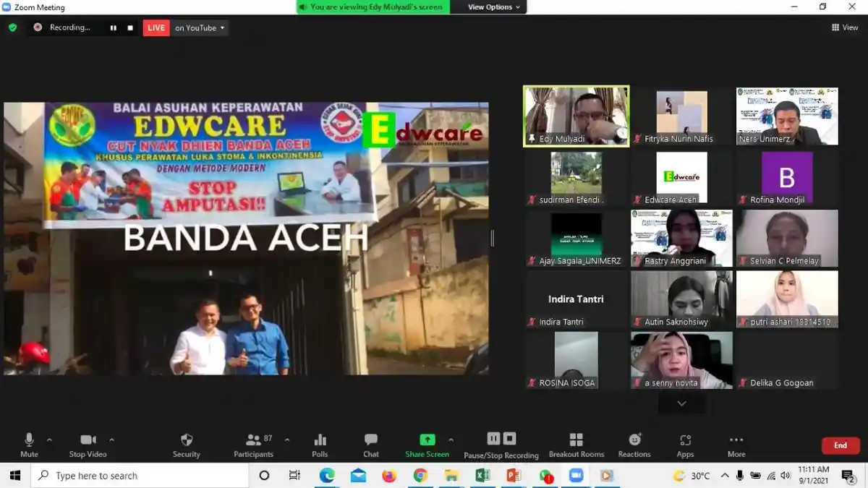The width and height of the screenshot is (868, 488).
Task: Expand audio settings via the Mute chevron
Action: [49, 439]
